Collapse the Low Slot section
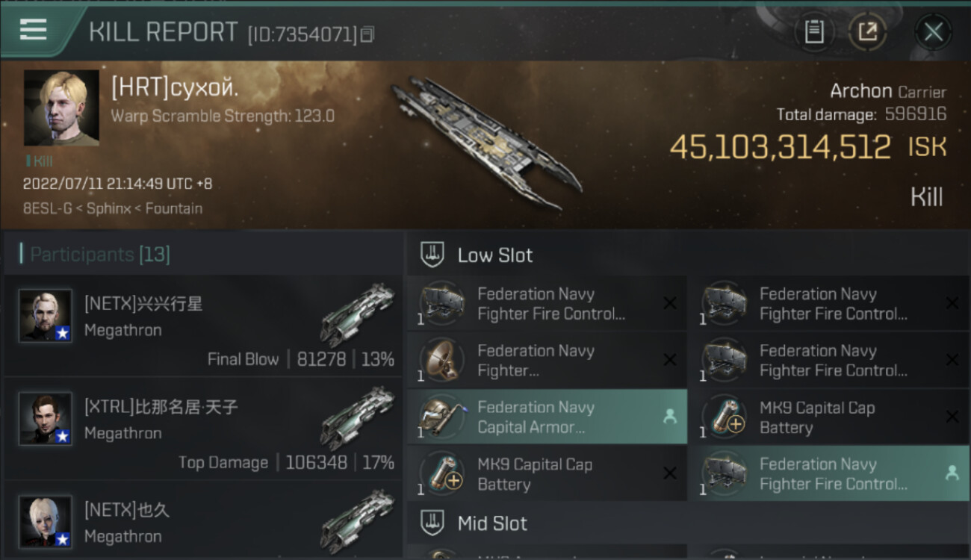 [x=494, y=255]
